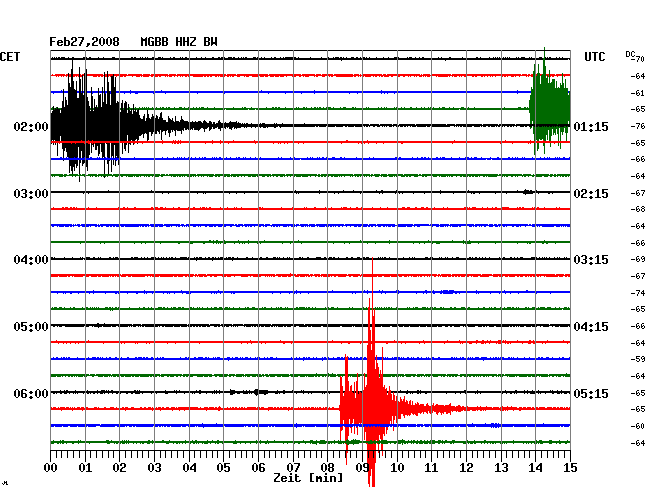This screenshot has height=494, width=650.
Task: Click the 04 minute tick label
Action: (x=189, y=468)
